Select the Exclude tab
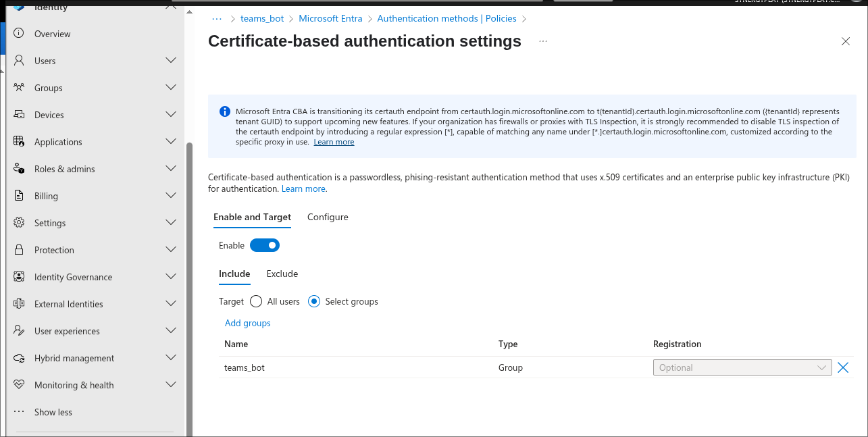Image resolution: width=868 pixels, height=437 pixels. [282, 274]
